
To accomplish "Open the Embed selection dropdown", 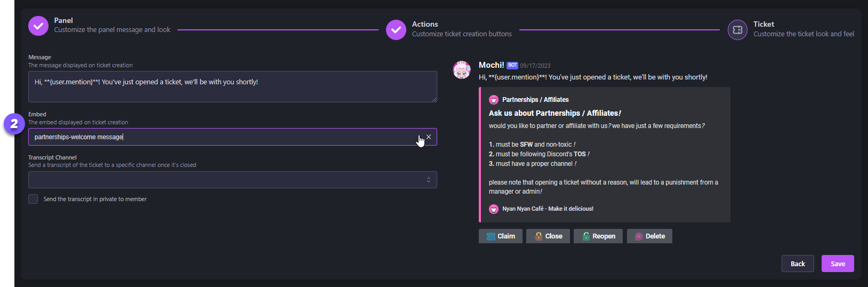I will click(x=224, y=137).
